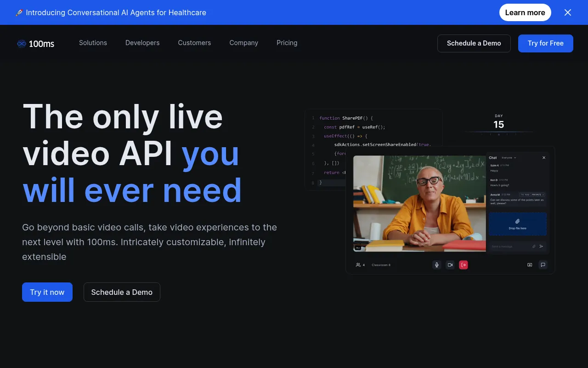Attach a file from the message box
The image size is (588, 368).
pyautogui.click(x=534, y=247)
